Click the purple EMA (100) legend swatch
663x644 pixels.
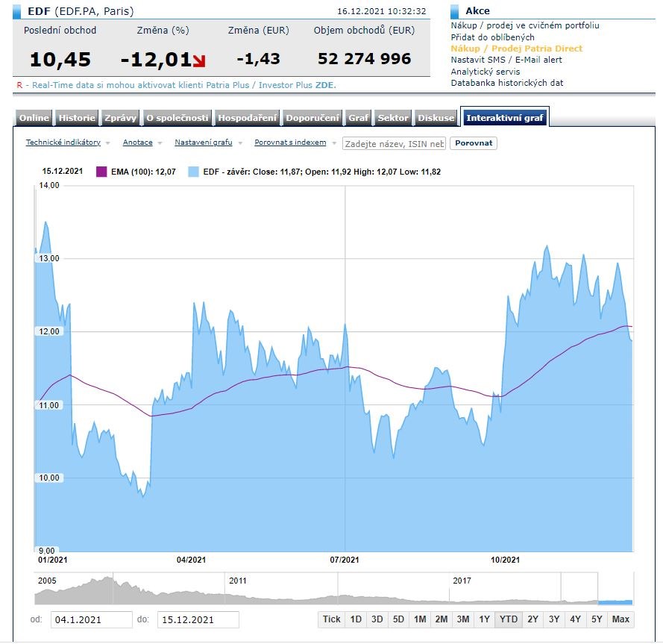click(102, 172)
